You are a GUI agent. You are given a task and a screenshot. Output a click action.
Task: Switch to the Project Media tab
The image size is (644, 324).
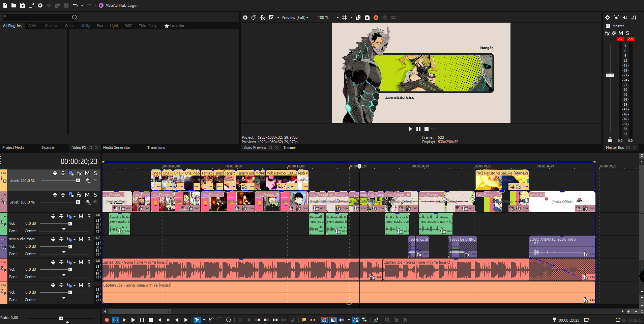pyautogui.click(x=13, y=147)
